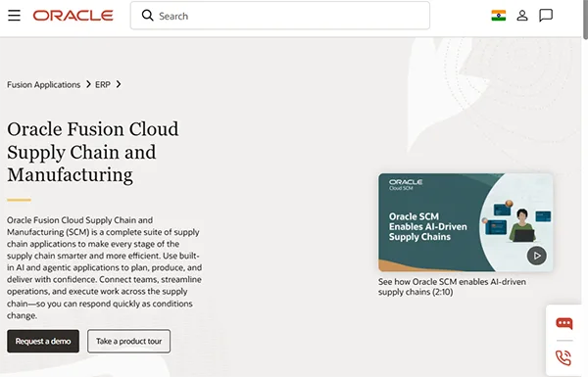Open the Oracle SCM video thumbnail

click(x=465, y=222)
